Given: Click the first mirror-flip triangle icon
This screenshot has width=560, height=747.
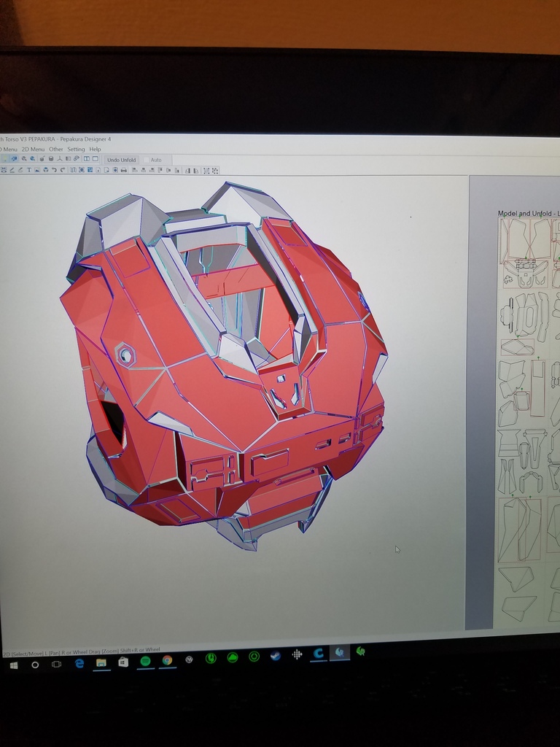Looking at the screenshot, I should coord(187,171).
